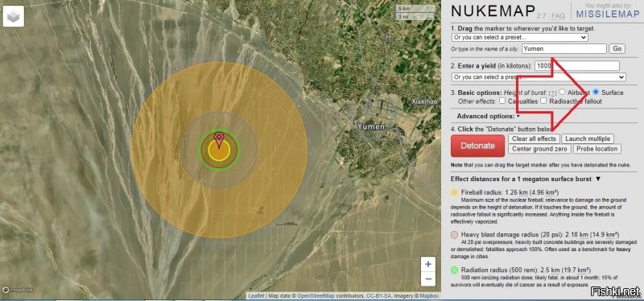Zoom out with the minus map control
This screenshot has height=301, width=644.
428,278
